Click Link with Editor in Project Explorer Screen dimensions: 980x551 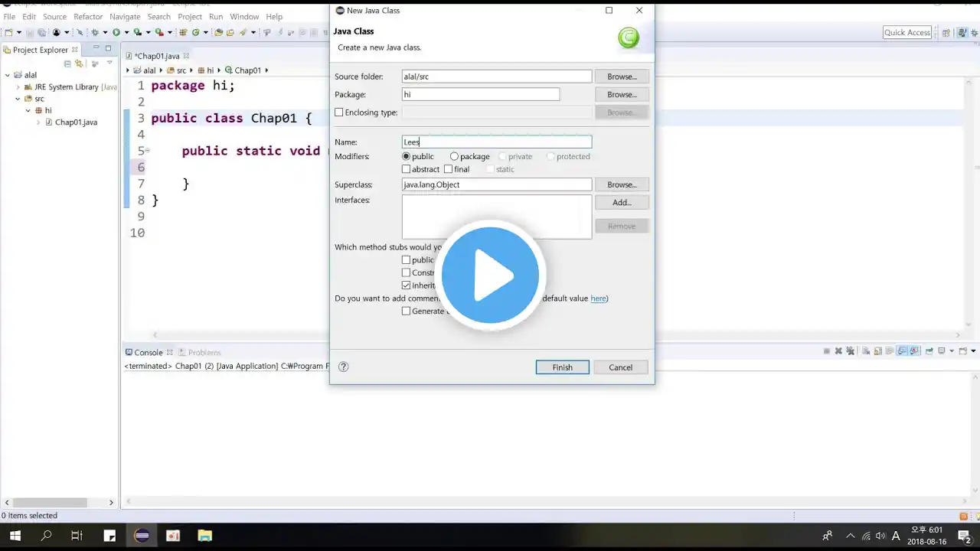pos(78,64)
